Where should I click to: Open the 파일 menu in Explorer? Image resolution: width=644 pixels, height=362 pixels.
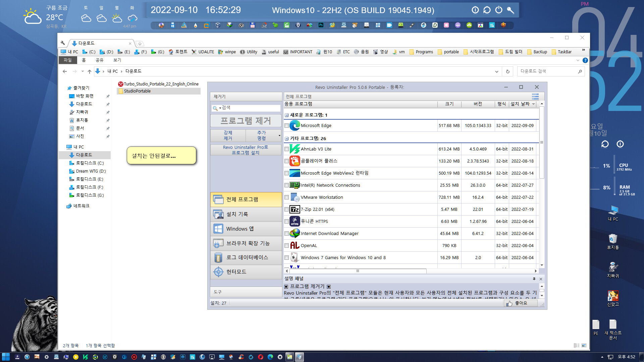tap(68, 60)
